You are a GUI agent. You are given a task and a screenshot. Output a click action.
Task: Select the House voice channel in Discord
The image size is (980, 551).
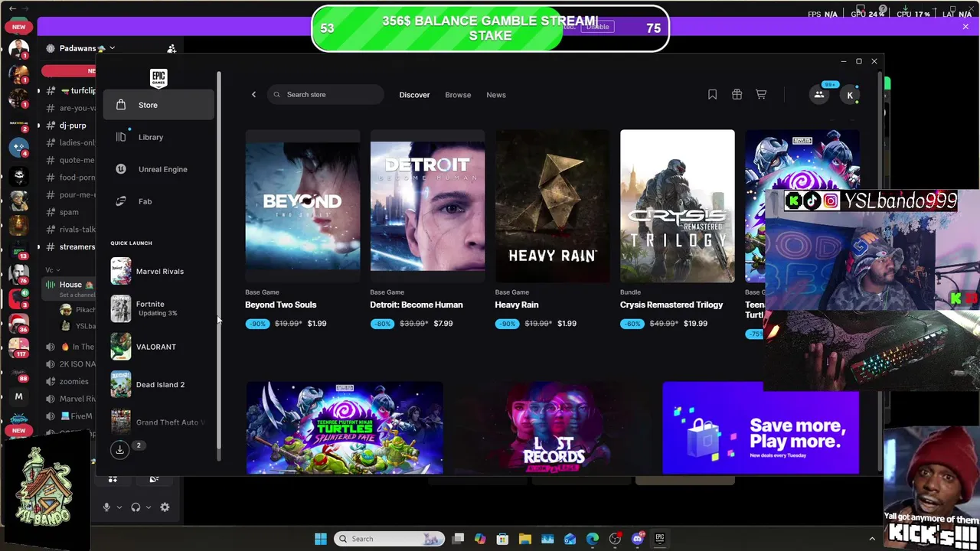tap(70, 285)
